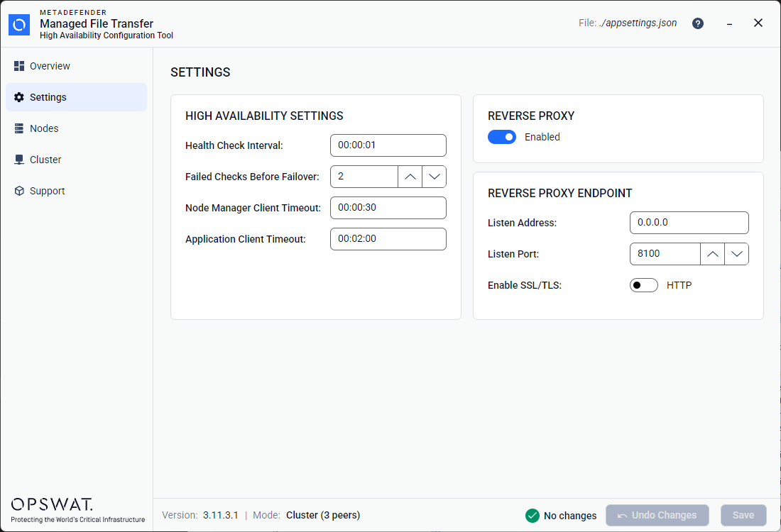Click the ./appsettings.json file path text
781x532 pixels.
638,23
